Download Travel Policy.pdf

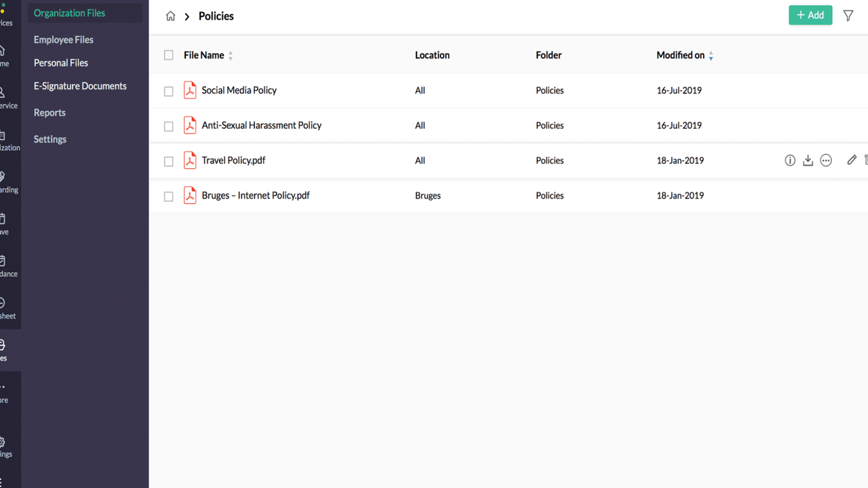(807, 160)
